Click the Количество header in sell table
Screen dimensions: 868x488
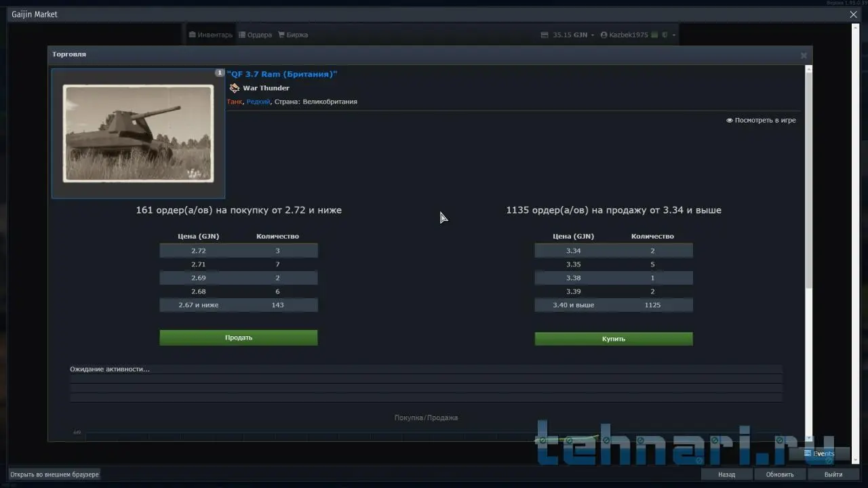652,237
